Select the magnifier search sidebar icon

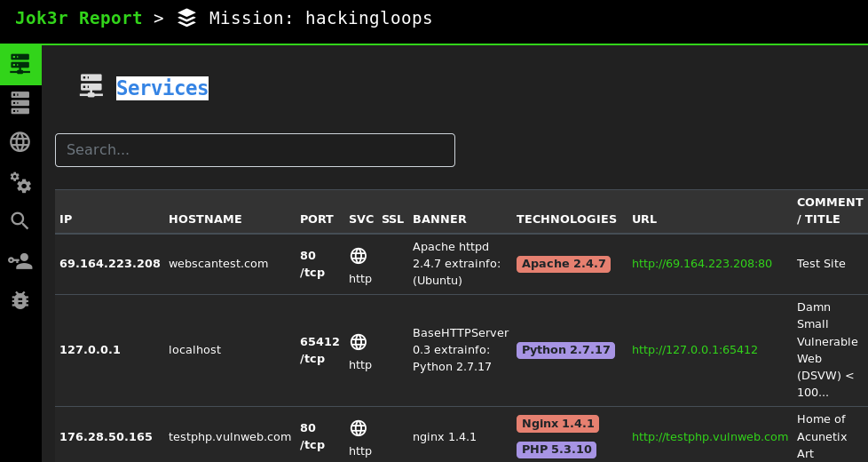tap(20, 221)
